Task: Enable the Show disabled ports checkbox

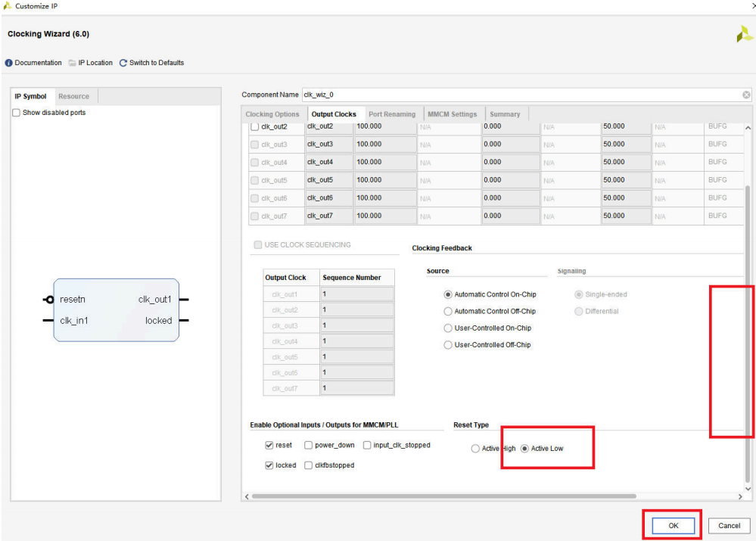Action: point(17,113)
